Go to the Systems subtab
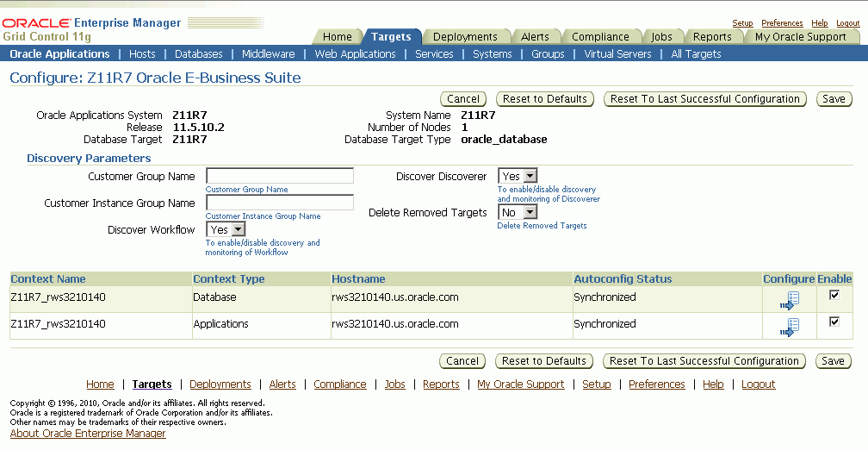 [x=493, y=53]
